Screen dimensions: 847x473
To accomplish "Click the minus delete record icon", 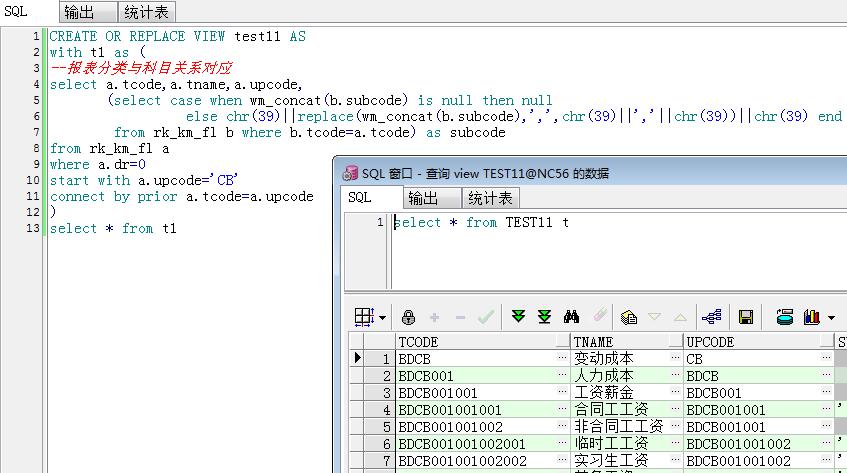I will click(x=460, y=317).
